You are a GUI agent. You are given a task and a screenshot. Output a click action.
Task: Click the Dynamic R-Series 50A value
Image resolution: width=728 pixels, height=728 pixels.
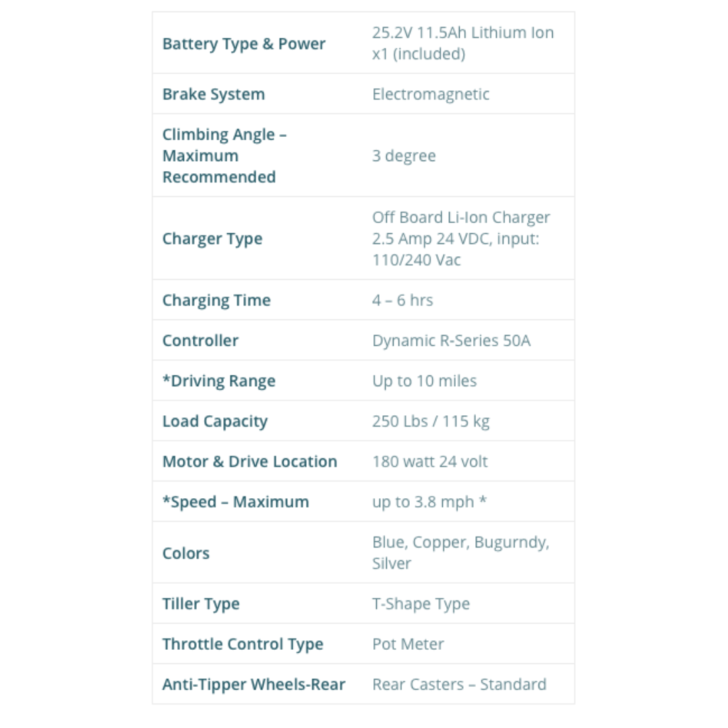click(x=451, y=341)
